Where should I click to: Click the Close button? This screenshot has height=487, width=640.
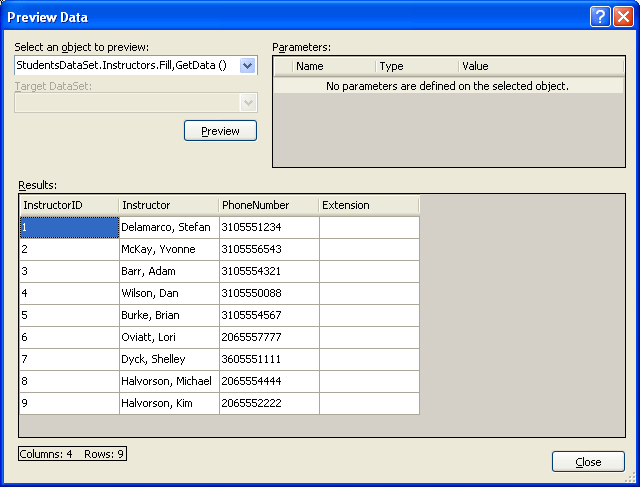[588, 461]
